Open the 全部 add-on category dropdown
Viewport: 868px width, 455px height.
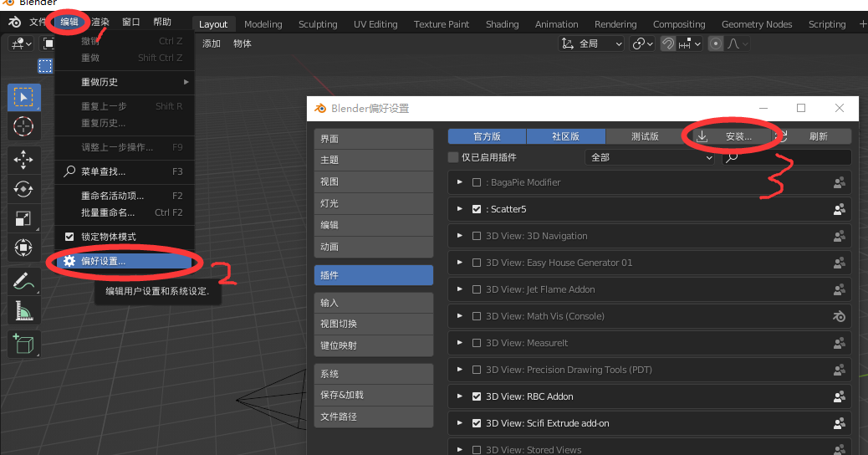[651, 158]
